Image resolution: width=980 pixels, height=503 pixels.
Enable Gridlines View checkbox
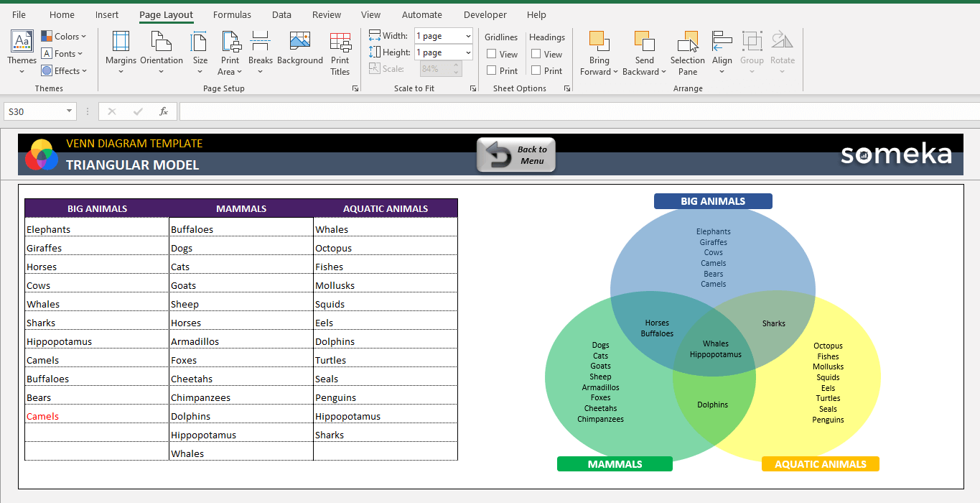tap(492, 54)
